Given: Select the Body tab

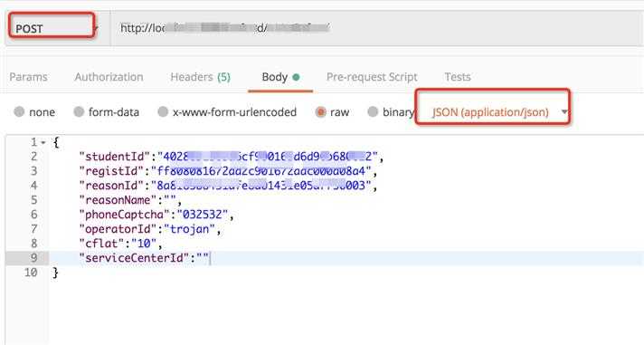Looking at the screenshot, I should click(x=280, y=77).
